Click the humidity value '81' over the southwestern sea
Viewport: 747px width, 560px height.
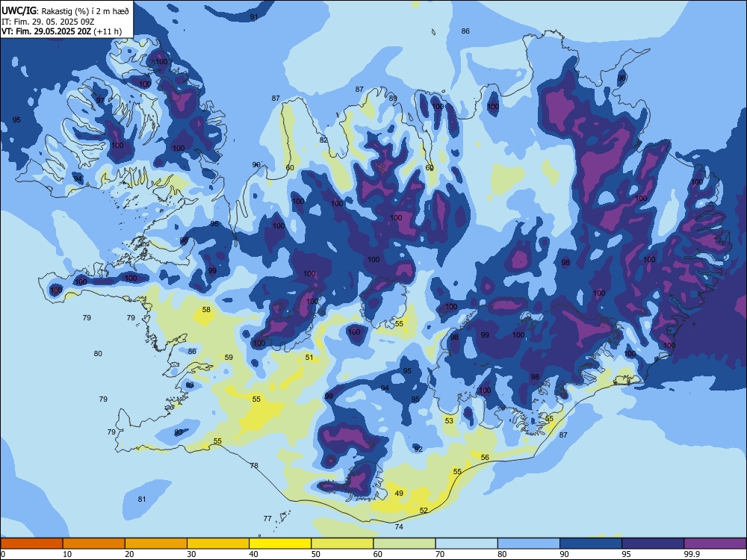point(141,499)
